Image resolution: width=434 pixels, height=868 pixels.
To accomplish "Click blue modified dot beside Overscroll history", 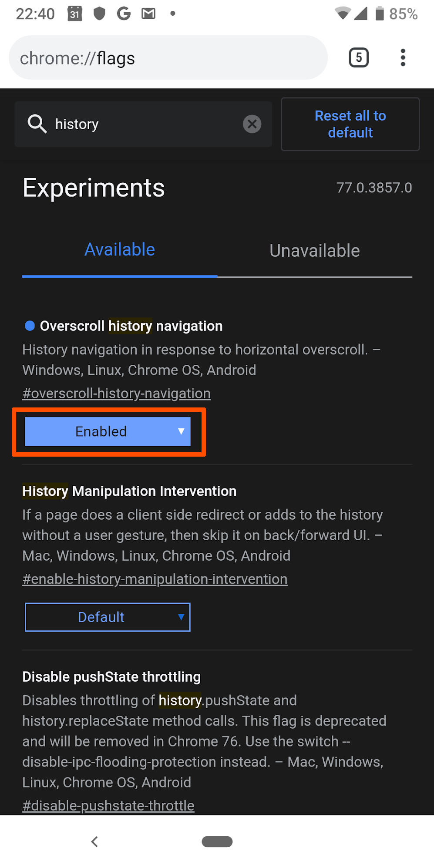I will coord(30,326).
